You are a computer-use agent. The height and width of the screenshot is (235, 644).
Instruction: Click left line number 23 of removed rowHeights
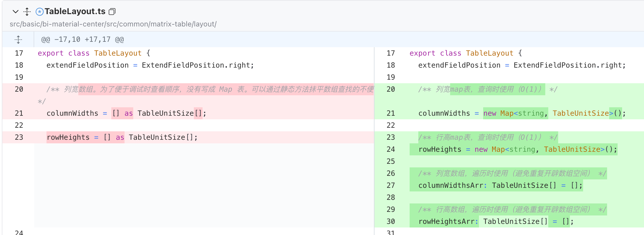click(19, 137)
